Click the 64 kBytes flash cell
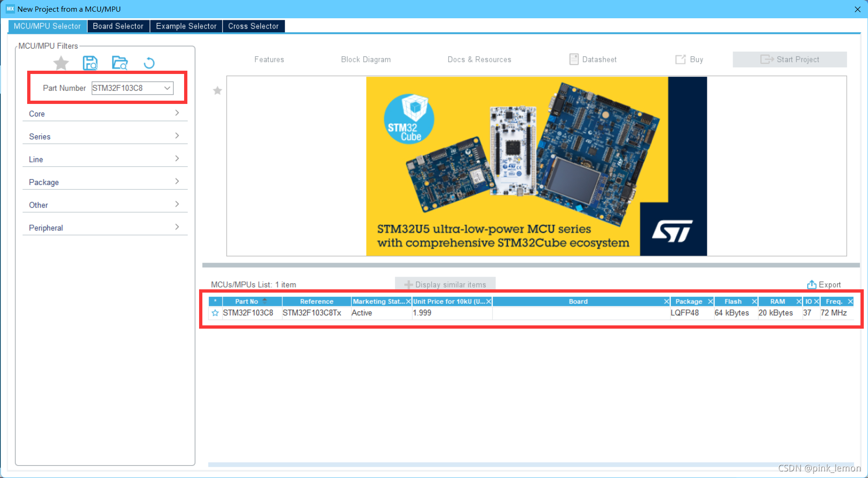This screenshot has width=868, height=478. tap(736, 313)
